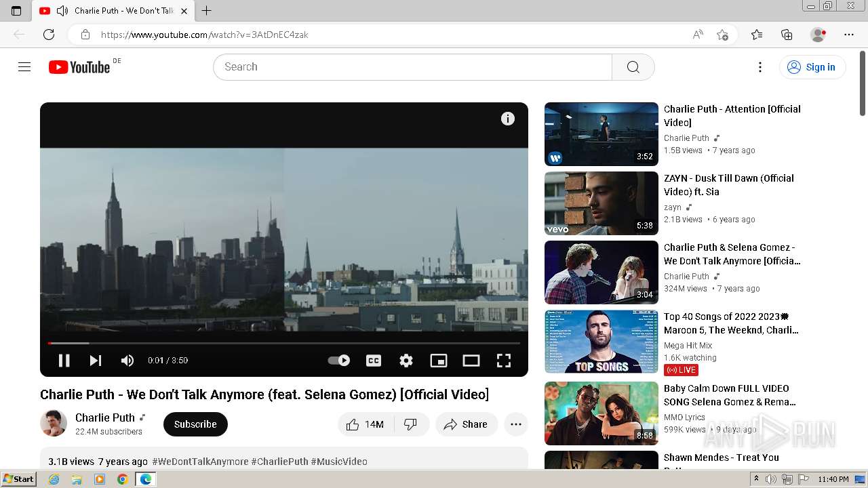Open Charlie Puth channel name link
This screenshot has width=868, height=488.
(x=105, y=418)
